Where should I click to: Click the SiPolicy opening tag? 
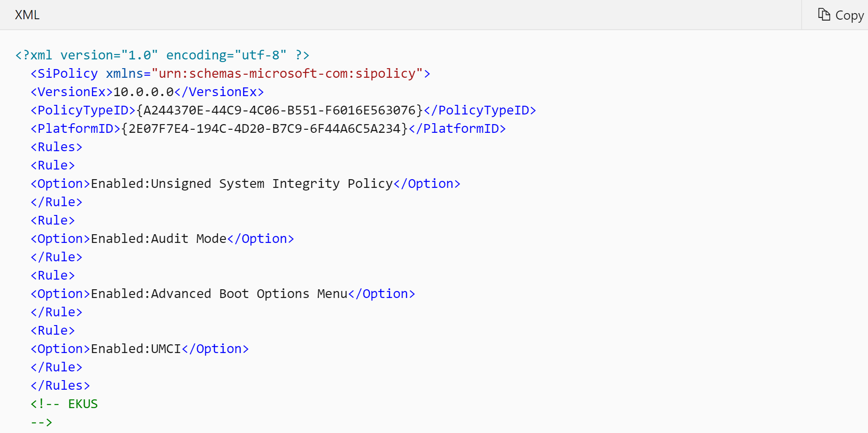pyautogui.click(x=64, y=73)
